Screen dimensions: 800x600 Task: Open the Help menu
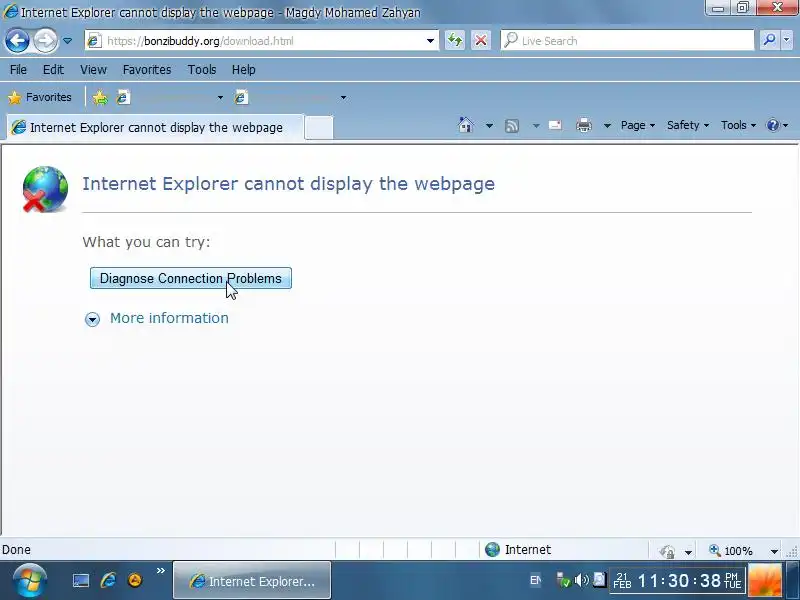(243, 69)
